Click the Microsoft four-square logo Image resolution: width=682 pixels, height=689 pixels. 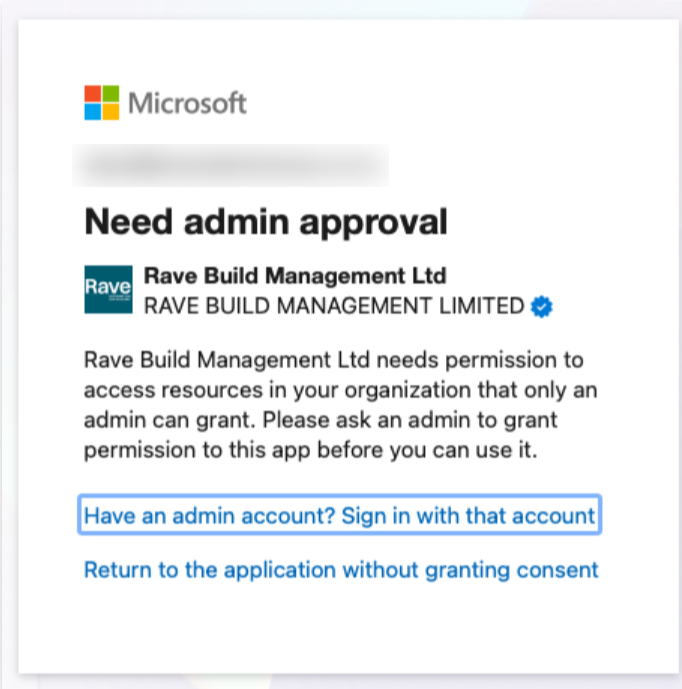pyautogui.click(x=102, y=103)
